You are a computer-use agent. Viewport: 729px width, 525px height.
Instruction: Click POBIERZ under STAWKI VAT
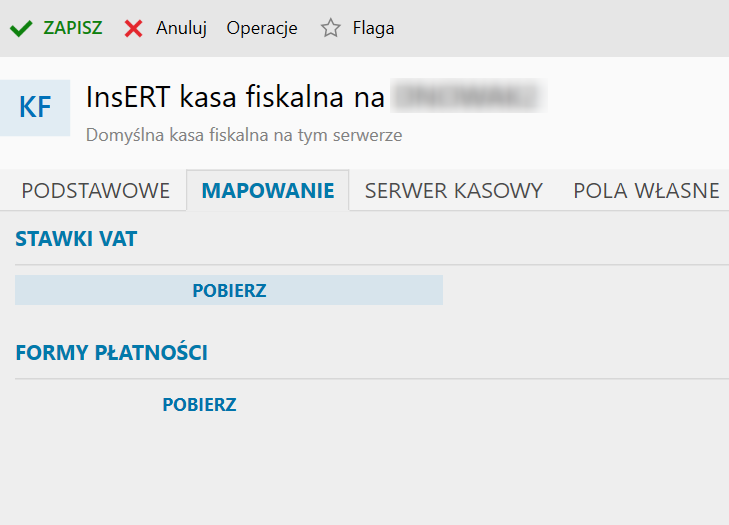click(x=229, y=290)
